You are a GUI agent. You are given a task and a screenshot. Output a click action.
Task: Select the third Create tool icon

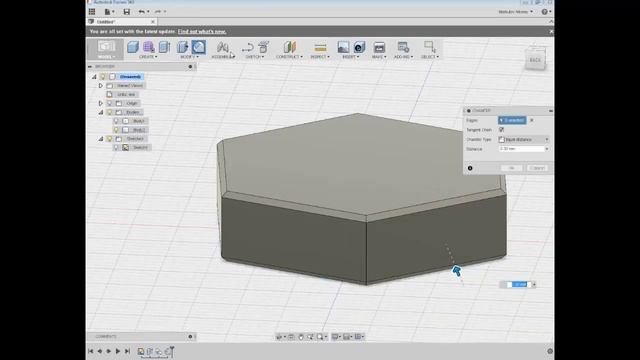[164, 47]
